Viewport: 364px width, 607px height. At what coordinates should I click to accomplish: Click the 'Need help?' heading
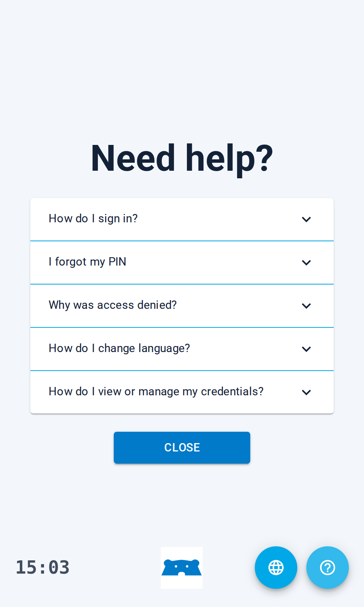(182, 159)
